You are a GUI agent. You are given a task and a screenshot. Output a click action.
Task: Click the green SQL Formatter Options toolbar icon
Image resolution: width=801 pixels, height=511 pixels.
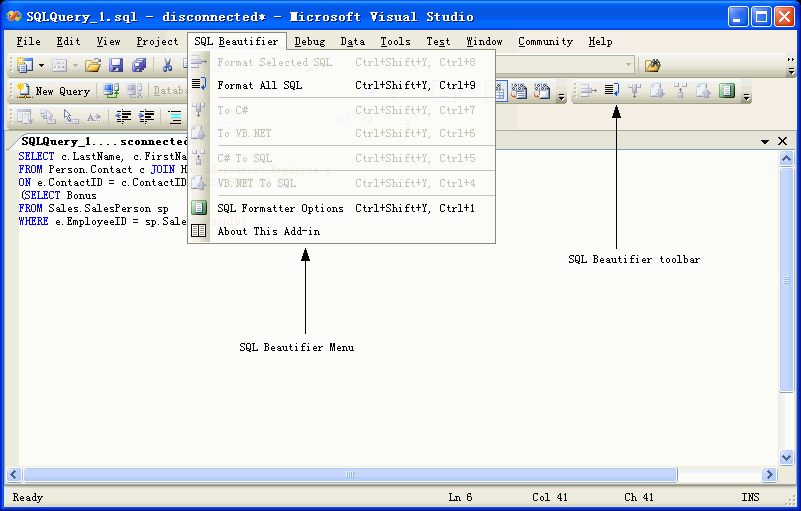tap(726, 90)
